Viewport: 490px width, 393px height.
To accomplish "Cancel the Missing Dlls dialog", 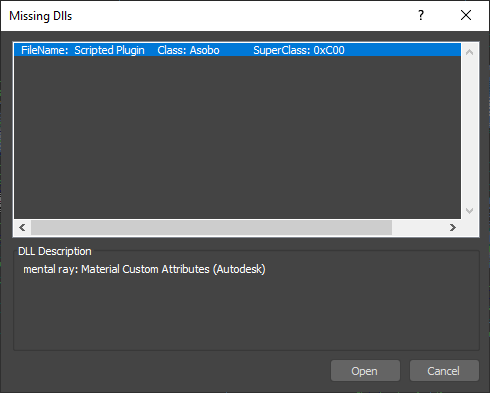I will 444,371.
